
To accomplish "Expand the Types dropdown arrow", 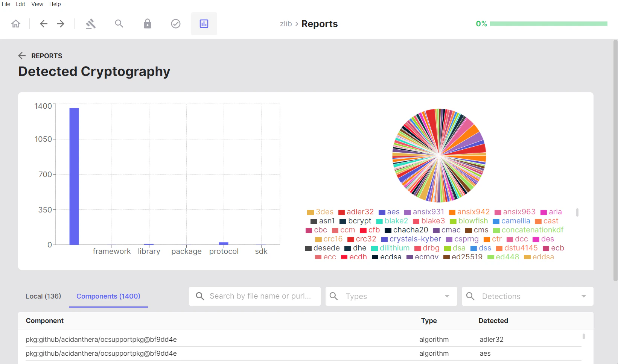I will (x=447, y=296).
